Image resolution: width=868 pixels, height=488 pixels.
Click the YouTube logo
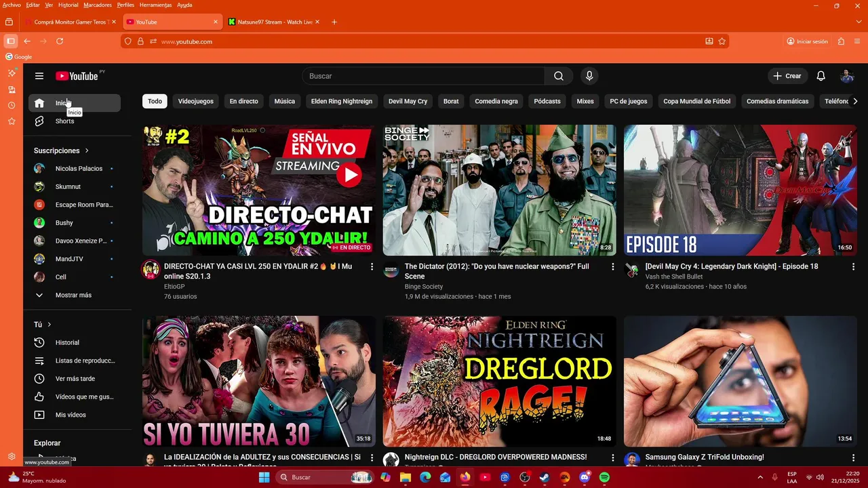pos(77,76)
